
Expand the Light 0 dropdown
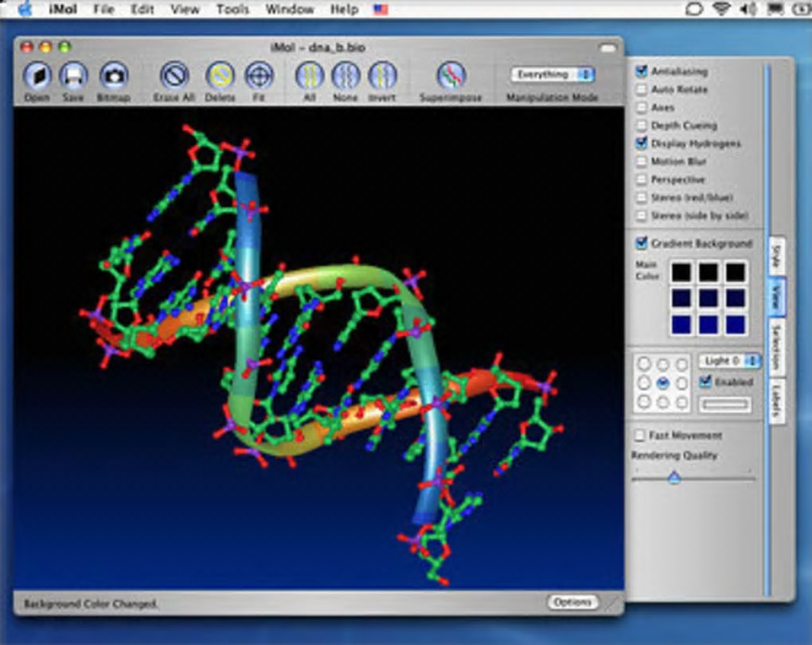[729, 361]
